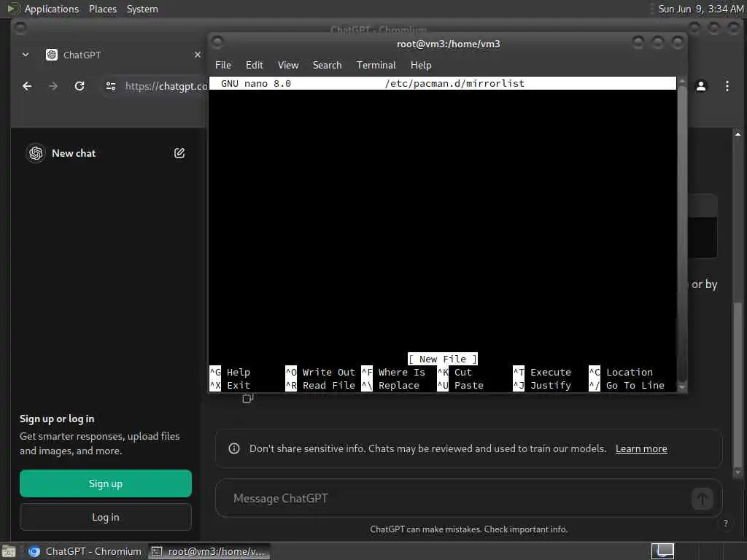The width and height of the screenshot is (747, 560).
Task: Click the terminal window menu button at top-left
Action: 217,43
